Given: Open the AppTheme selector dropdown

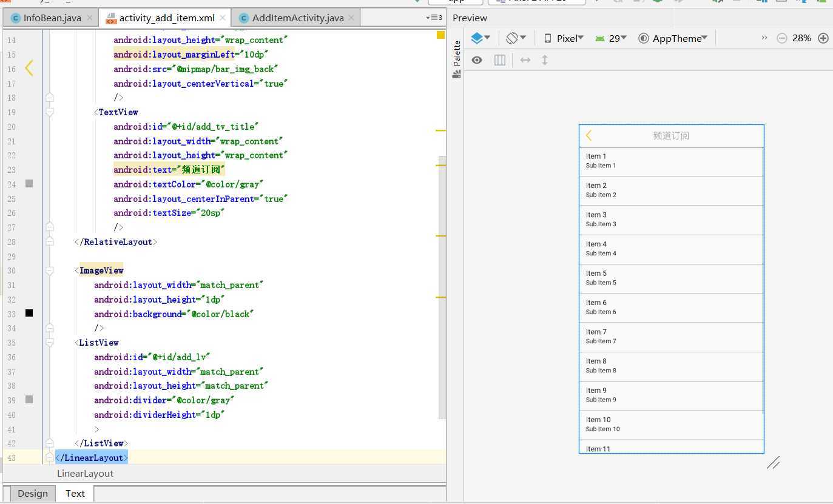Looking at the screenshot, I should [673, 38].
